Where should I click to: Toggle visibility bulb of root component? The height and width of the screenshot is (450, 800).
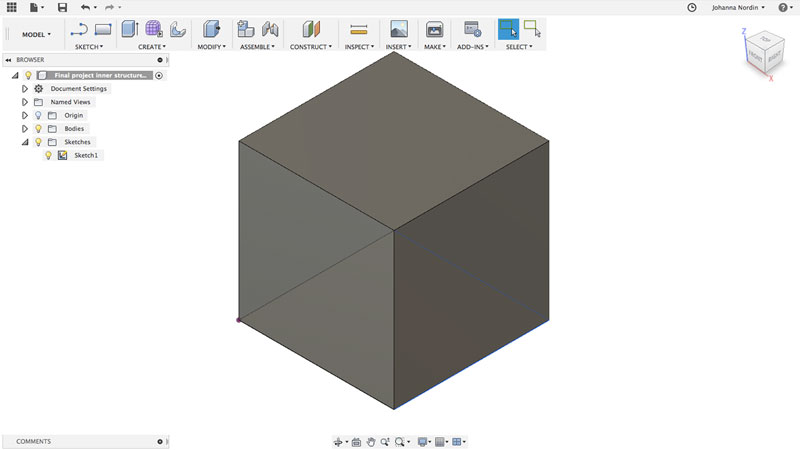pos(29,76)
